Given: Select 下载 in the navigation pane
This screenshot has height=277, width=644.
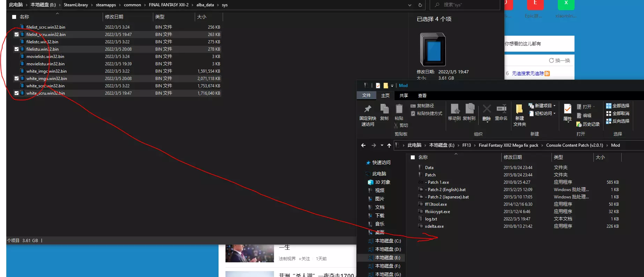Looking at the screenshot, I should point(376,216).
